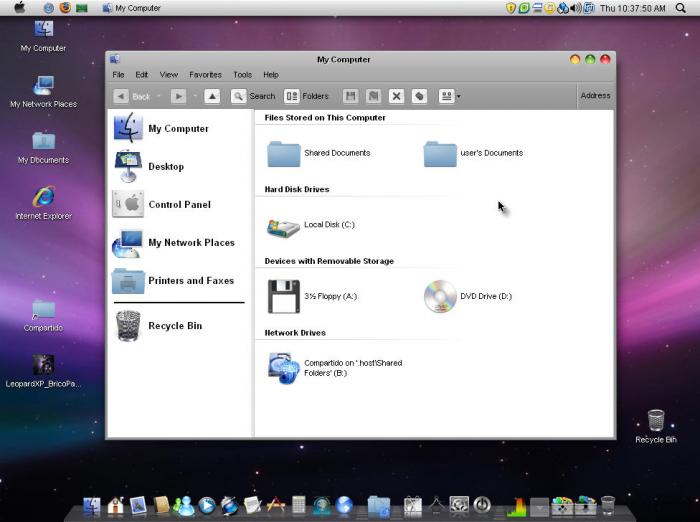Open the trash can icon in the dock
This screenshot has width=700, height=522.
(x=608, y=505)
